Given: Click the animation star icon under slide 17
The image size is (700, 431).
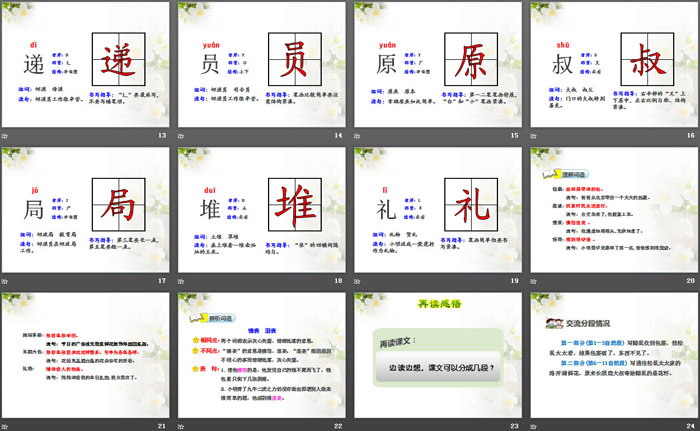Looking at the screenshot, I should 5,281.
